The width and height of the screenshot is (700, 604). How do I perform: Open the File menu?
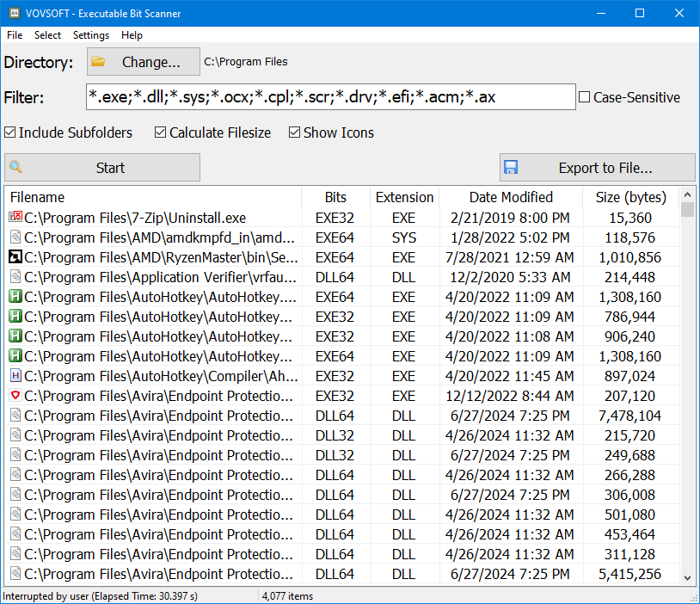tap(15, 34)
